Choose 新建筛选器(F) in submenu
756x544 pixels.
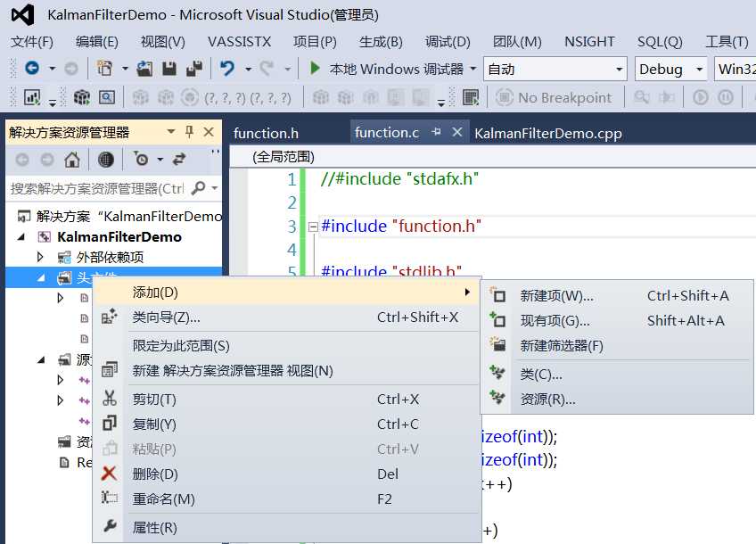pyautogui.click(x=617, y=346)
